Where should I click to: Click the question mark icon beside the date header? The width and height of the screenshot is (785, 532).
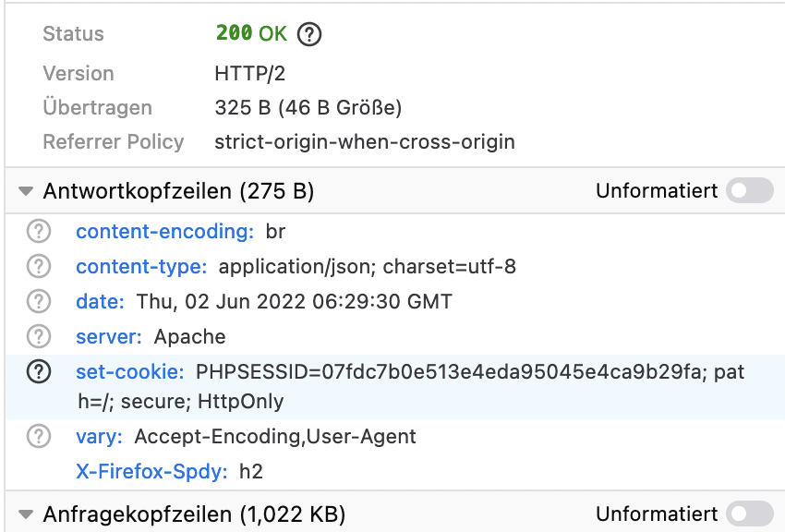coord(38,302)
